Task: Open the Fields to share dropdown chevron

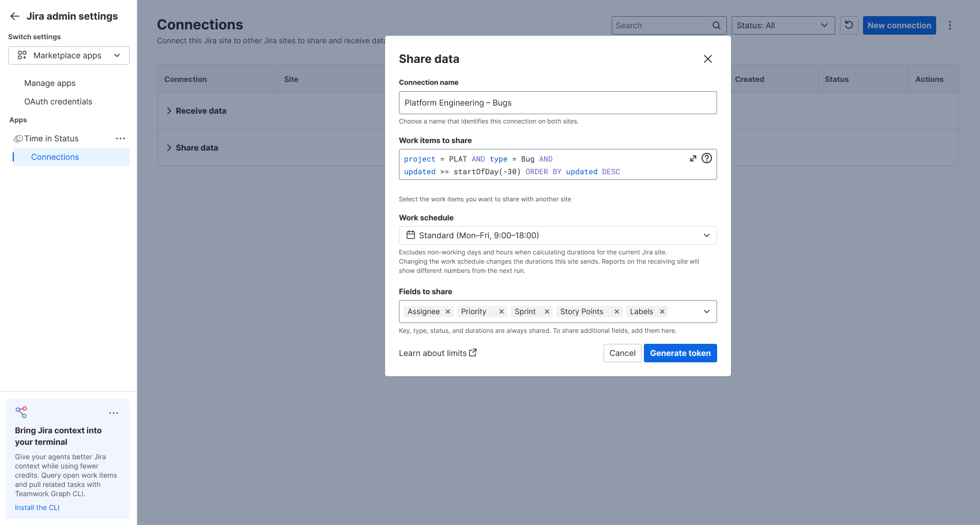Action: pos(707,312)
